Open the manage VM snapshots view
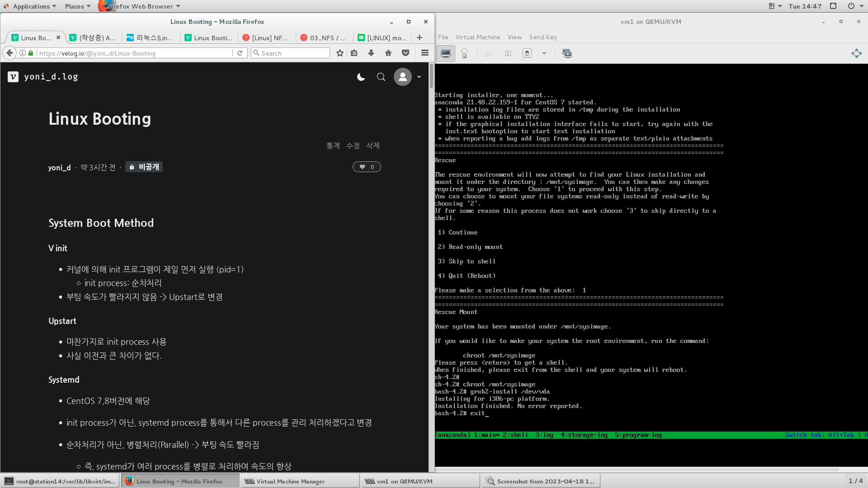868x488 pixels. coord(566,53)
